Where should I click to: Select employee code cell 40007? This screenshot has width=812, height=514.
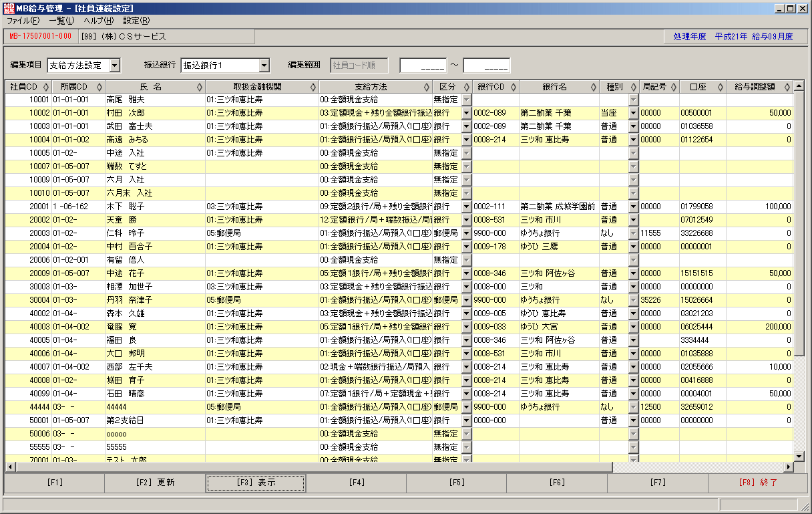pos(28,367)
